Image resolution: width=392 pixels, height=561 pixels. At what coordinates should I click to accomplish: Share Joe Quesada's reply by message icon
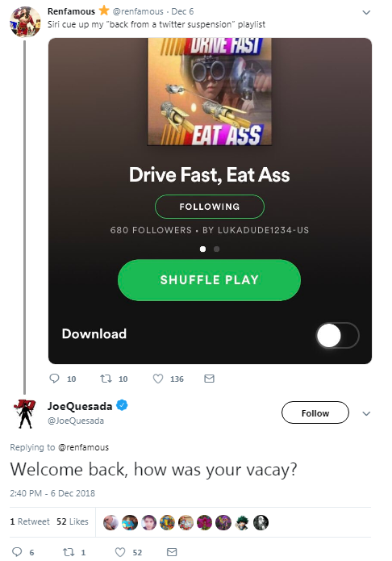[172, 551]
